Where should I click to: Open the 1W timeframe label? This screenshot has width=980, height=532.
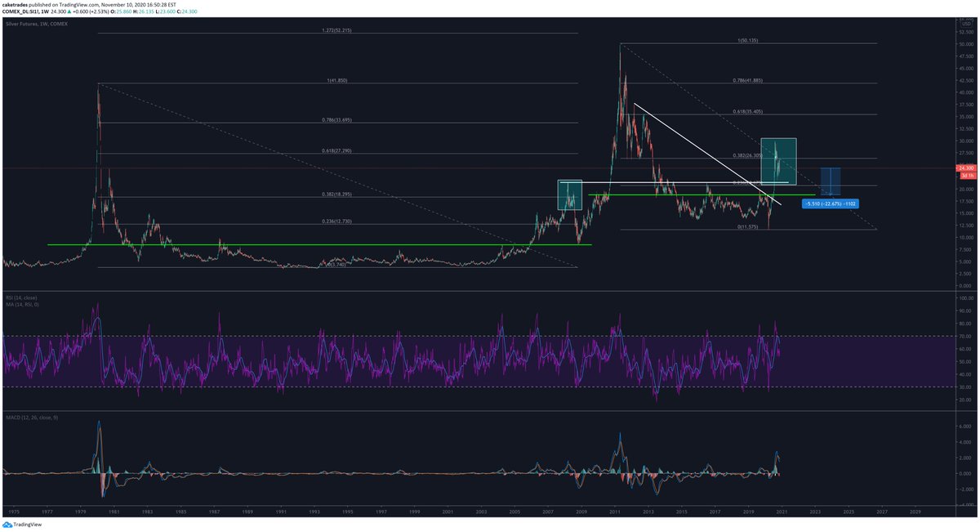coord(43,13)
